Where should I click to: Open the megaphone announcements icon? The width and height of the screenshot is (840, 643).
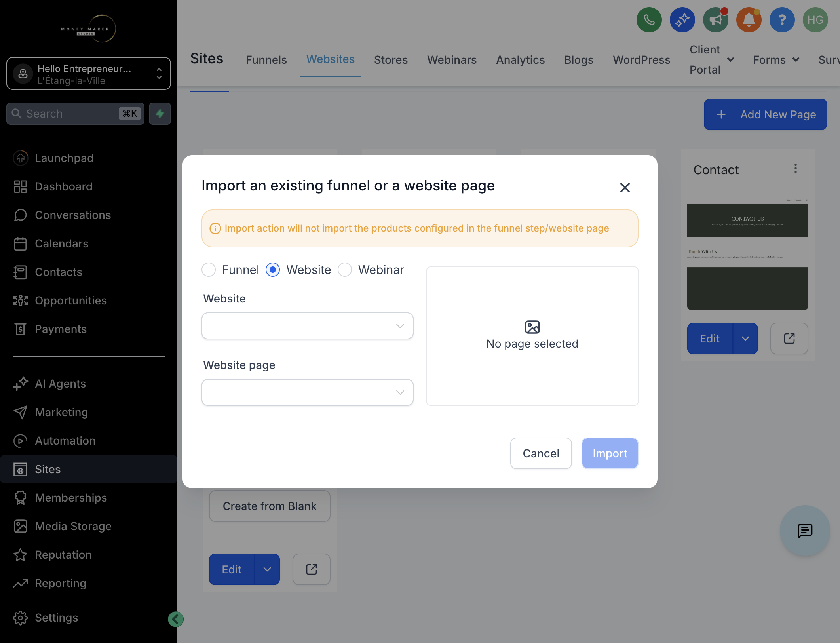[716, 20]
